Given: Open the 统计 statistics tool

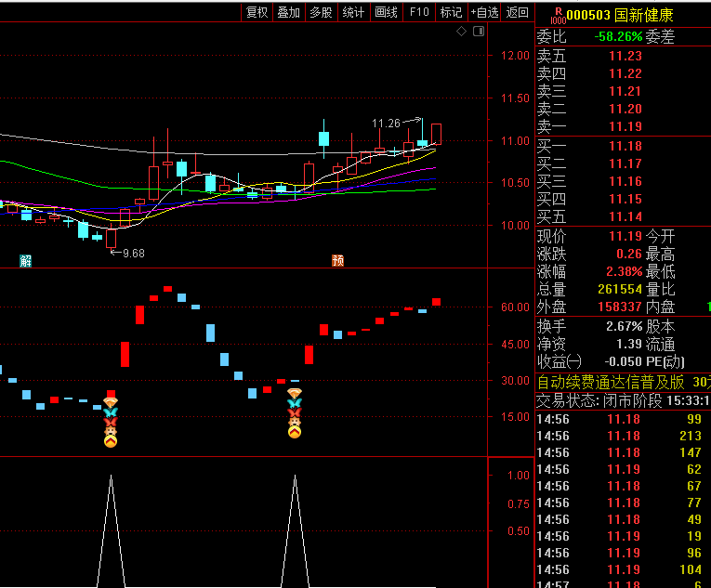Looking at the screenshot, I should pos(353,12).
